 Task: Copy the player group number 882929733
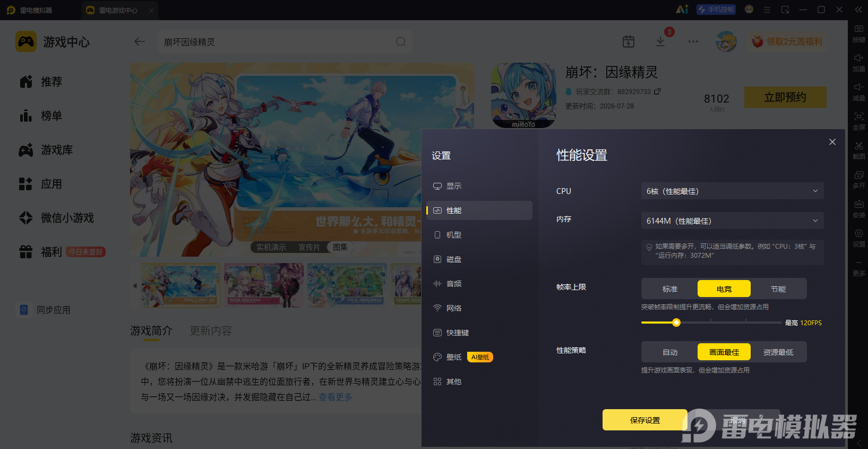tap(657, 91)
